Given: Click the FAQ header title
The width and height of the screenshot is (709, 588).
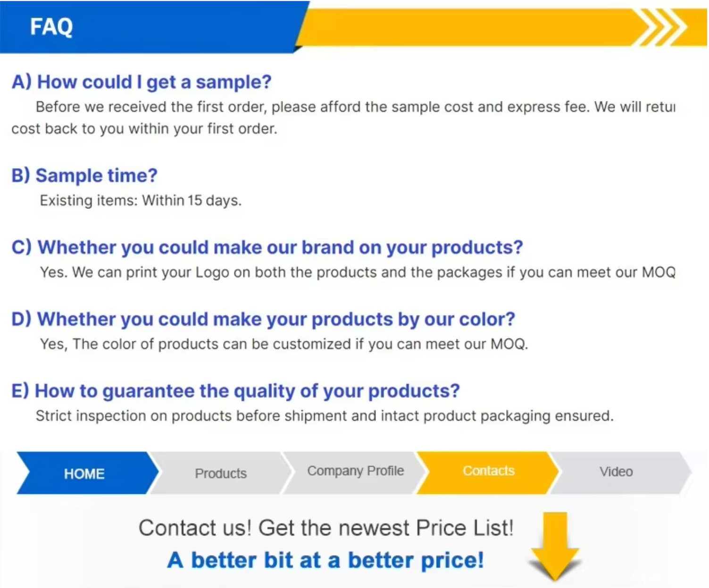Looking at the screenshot, I should [x=51, y=27].
